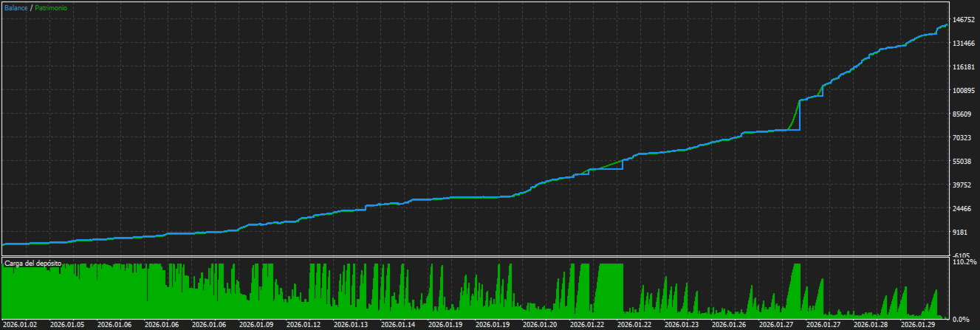Click the 2026.01.12 date label

point(303,324)
